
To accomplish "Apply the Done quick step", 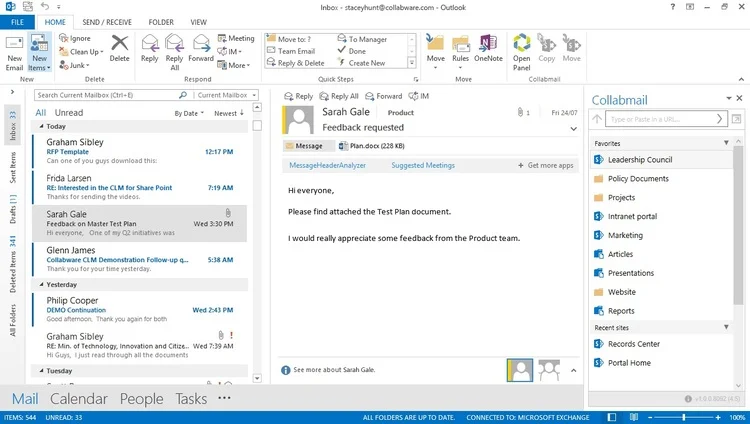I will [352, 51].
